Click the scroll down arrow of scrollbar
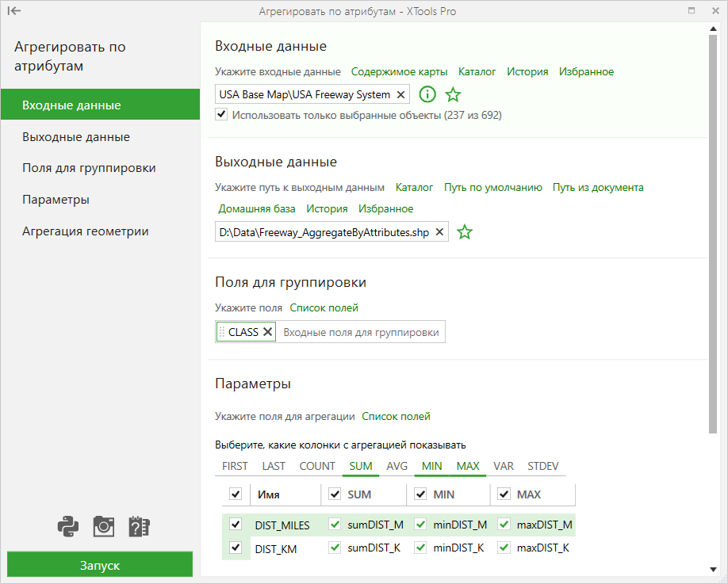The height and width of the screenshot is (584, 728). coord(713,570)
